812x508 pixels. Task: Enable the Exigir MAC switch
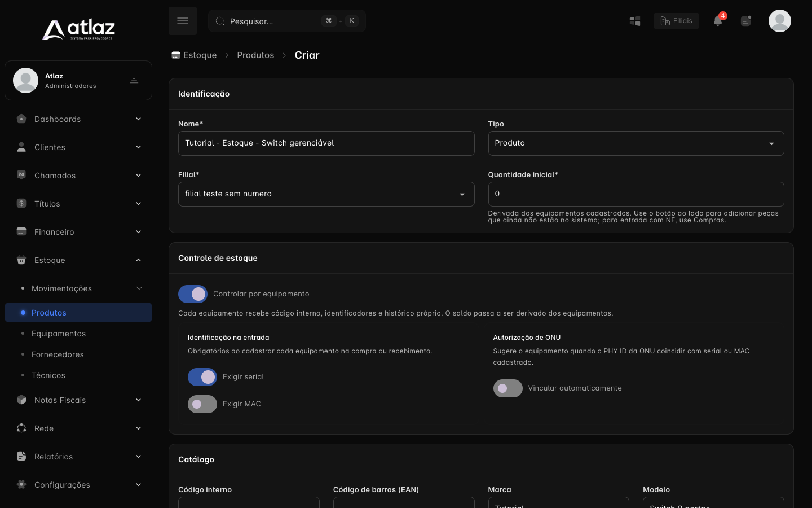pos(202,404)
